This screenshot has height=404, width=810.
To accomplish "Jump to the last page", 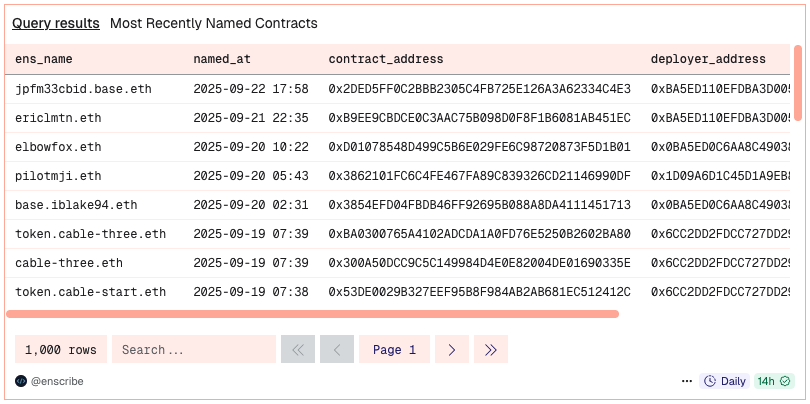I will [x=490, y=350].
